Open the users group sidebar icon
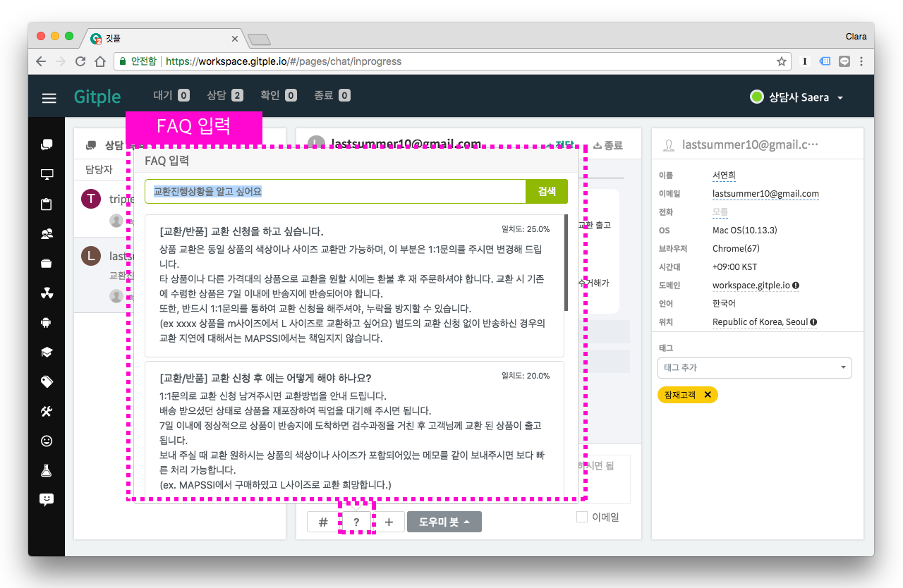The image size is (903, 588). coord(47,234)
